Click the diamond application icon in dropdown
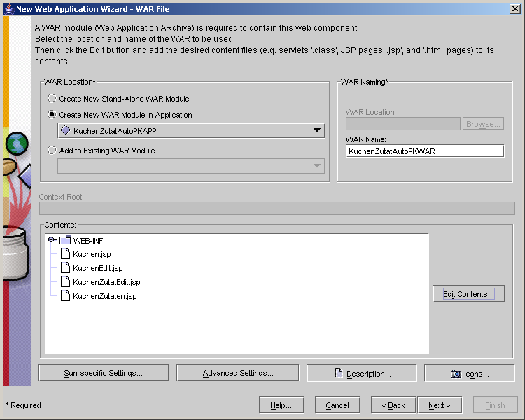Viewport: 525px width, 420px height. point(65,130)
